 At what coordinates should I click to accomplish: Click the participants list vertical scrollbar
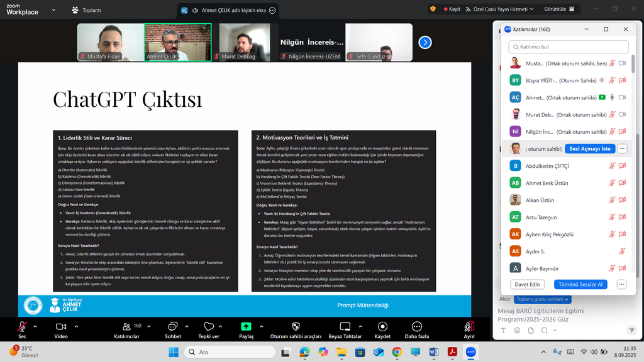[x=633, y=63]
